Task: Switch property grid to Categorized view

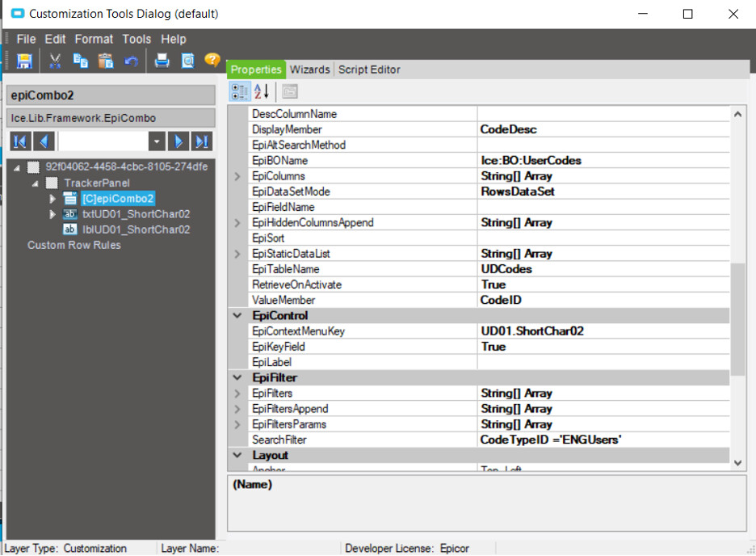Action: click(240, 91)
